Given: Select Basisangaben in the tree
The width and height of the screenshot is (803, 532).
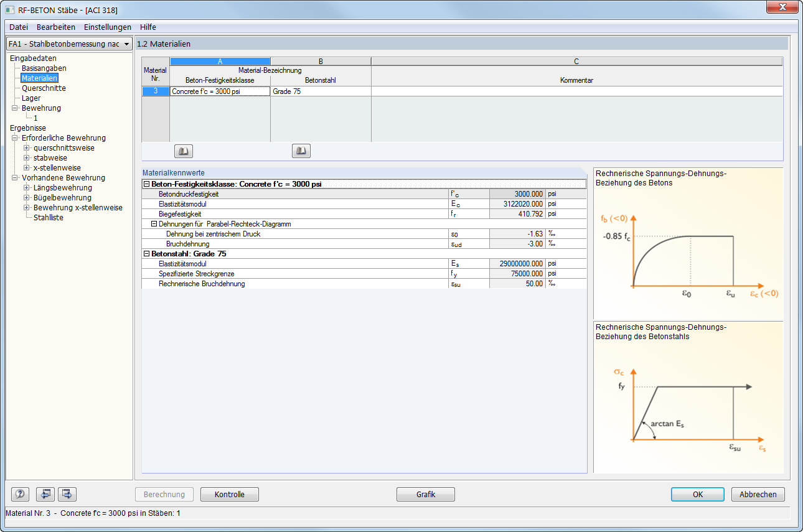Looking at the screenshot, I should pyautogui.click(x=44, y=68).
